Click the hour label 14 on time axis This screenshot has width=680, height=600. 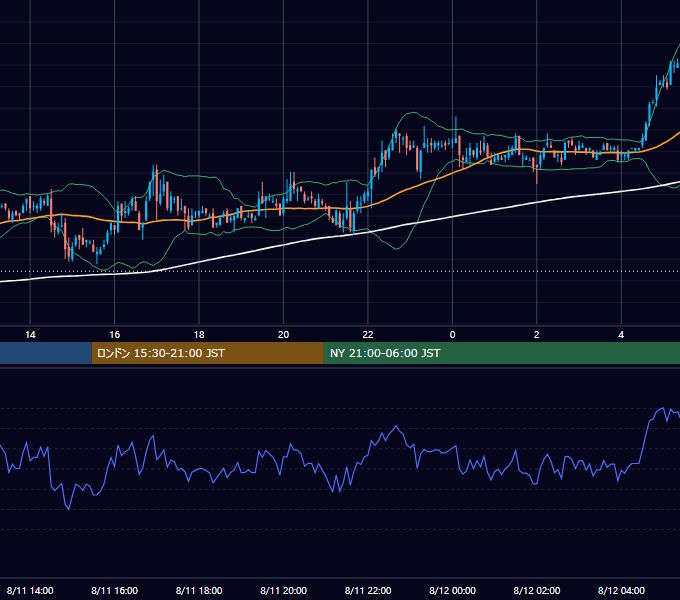pos(30,335)
